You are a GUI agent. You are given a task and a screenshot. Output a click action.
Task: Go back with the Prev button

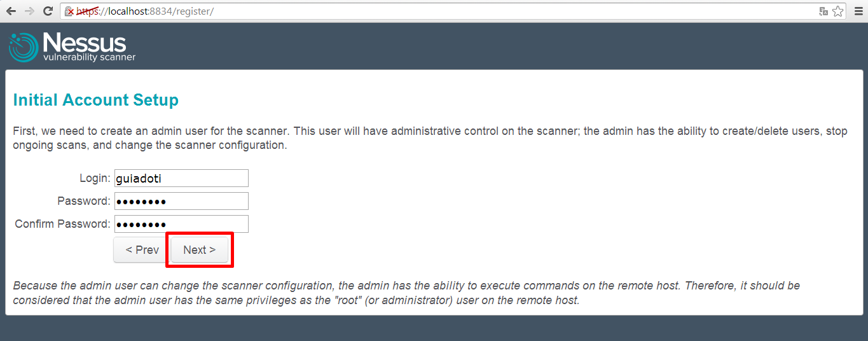(x=142, y=250)
